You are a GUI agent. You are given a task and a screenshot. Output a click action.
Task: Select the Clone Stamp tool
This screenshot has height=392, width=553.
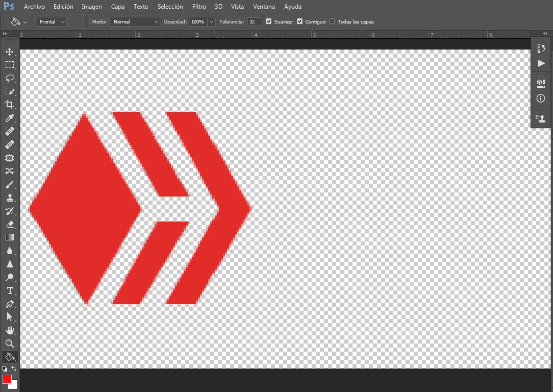click(10, 198)
